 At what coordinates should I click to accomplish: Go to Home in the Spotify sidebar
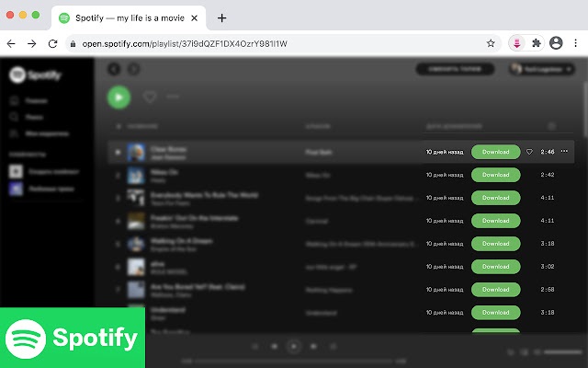[x=14, y=102]
